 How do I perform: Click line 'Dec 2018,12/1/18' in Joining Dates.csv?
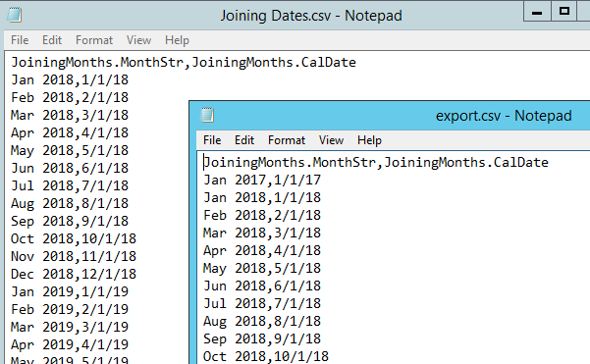coord(74,275)
